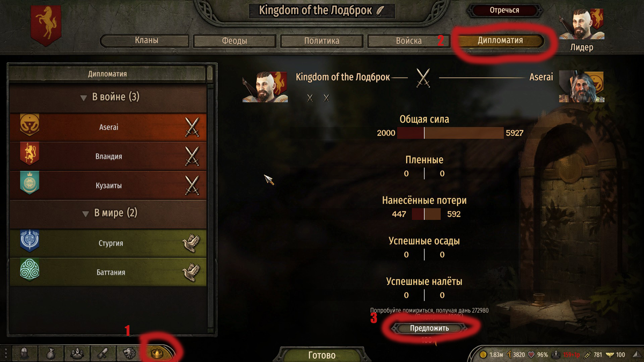Click the Aserai leader portrait
The image size is (644, 362).
tap(581, 86)
